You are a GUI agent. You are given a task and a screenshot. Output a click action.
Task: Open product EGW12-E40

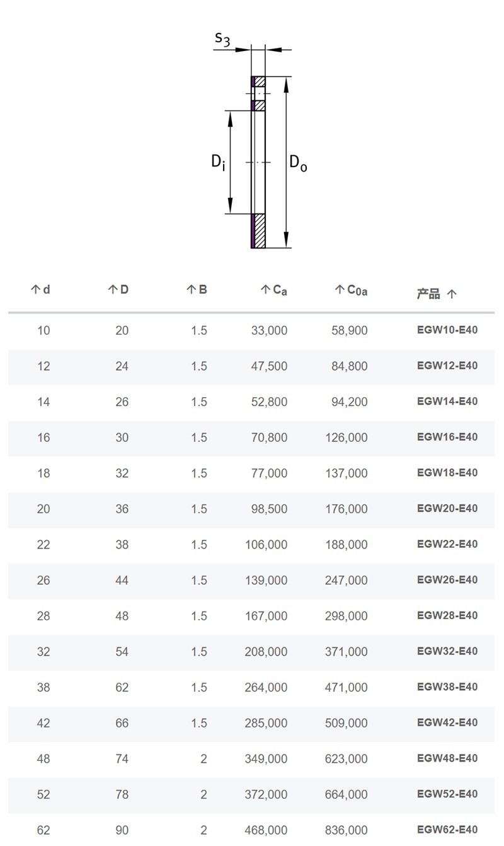coord(447,366)
